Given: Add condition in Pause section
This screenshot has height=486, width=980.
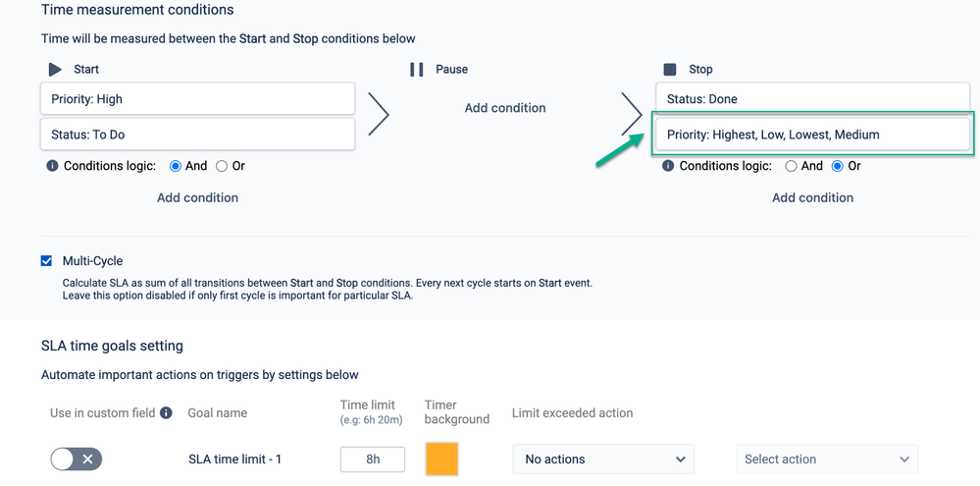Looking at the screenshot, I should (505, 108).
